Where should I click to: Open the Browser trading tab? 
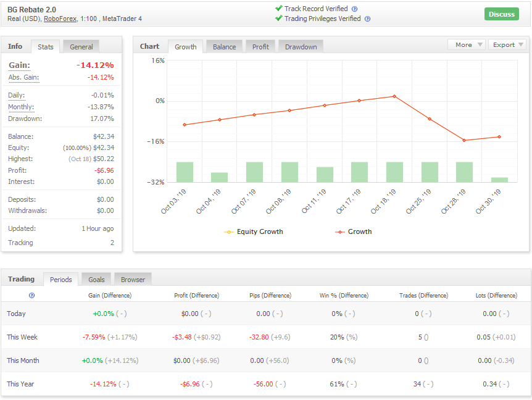click(x=133, y=280)
